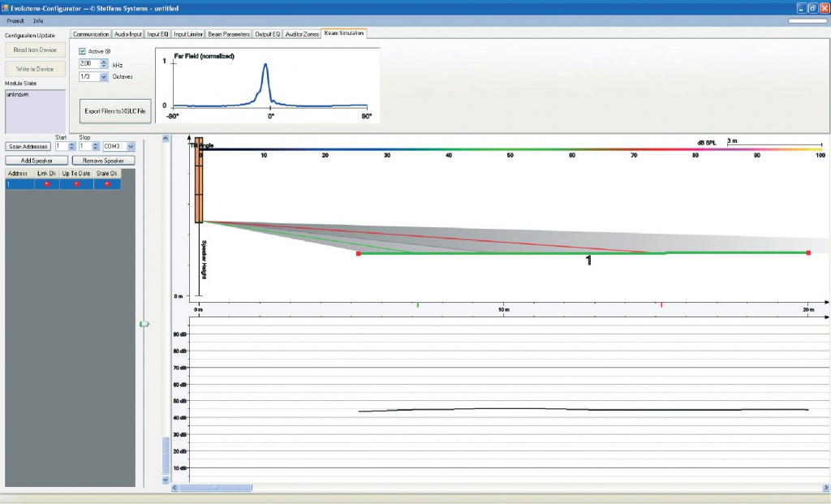Click the Scan Addresses button

pyautogui.click(x=28, y=147)
